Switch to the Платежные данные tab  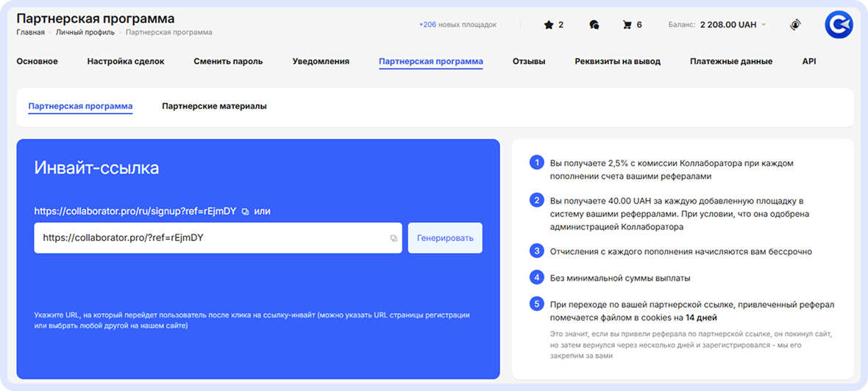(x=731, y=62)
